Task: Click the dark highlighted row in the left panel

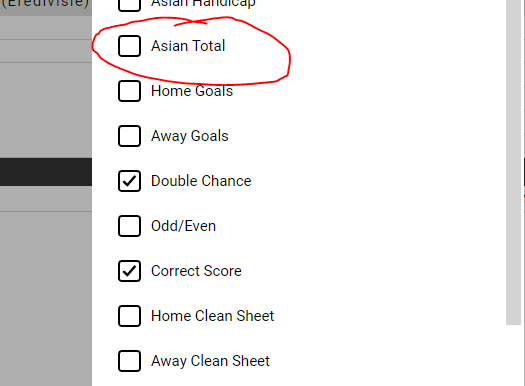Action: point(46,172)
